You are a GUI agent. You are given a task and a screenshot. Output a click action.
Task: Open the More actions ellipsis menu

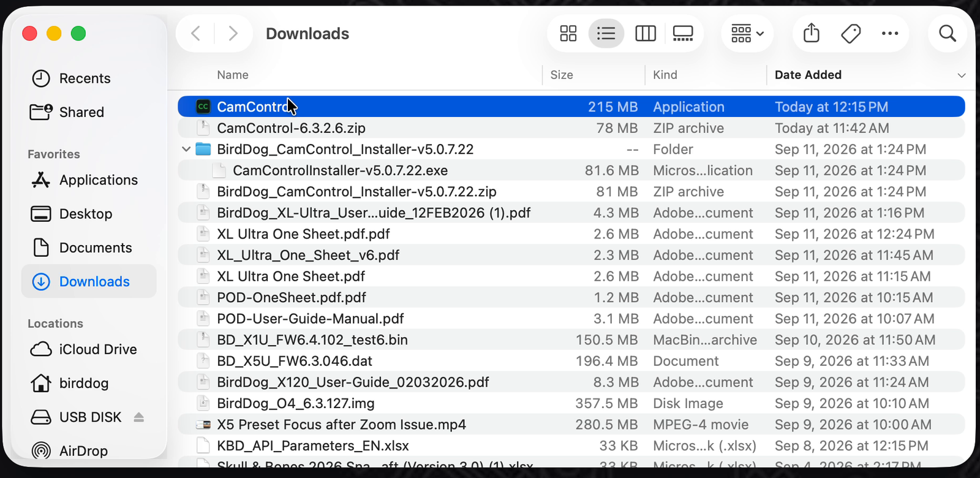click(x=890, y=33)
